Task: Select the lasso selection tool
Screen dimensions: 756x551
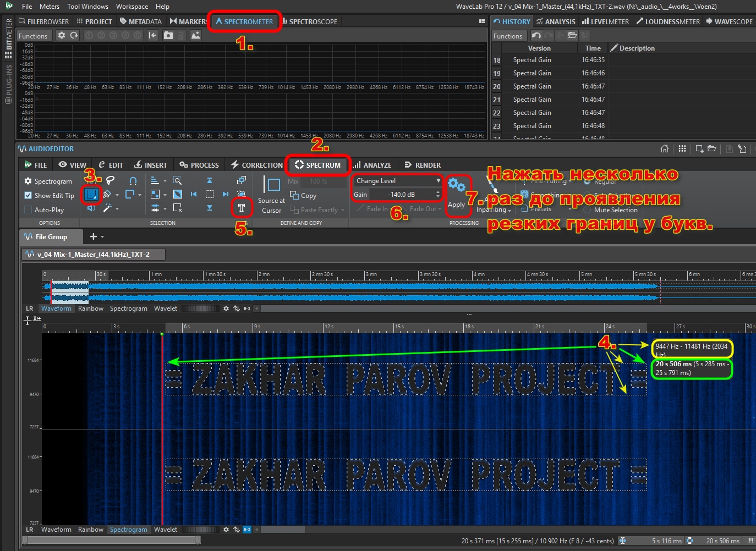Action: point(111,180)
